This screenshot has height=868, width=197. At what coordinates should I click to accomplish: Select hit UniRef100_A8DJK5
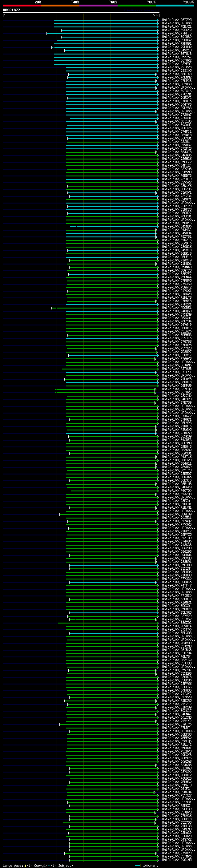click(176, 128)
